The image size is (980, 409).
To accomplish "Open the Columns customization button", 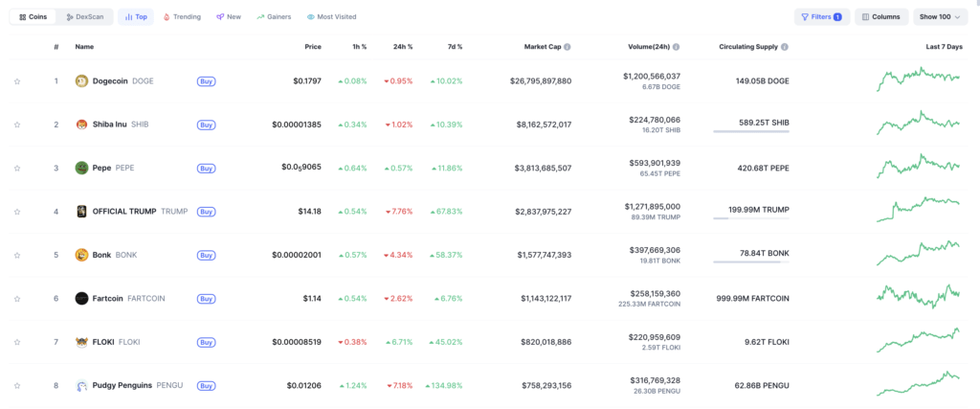I will point(881,17).
